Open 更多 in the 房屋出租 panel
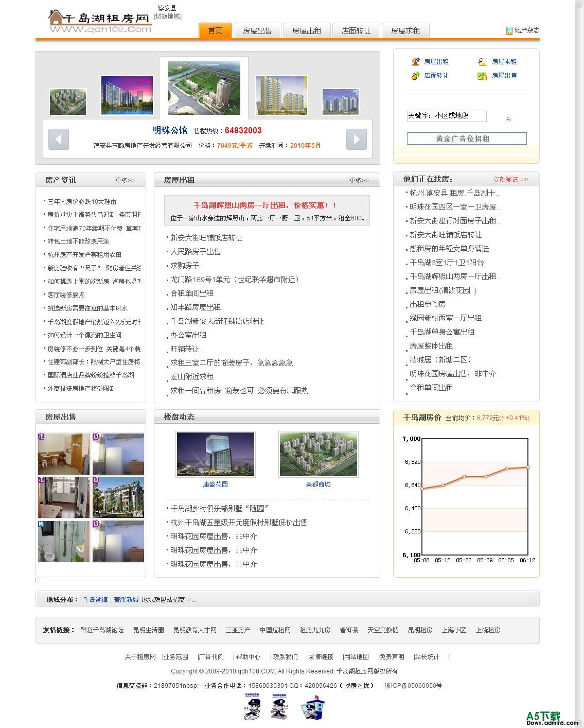 coord(359,181)
